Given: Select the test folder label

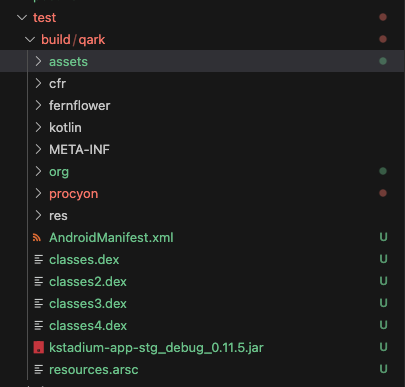Looking at the screenshot, I should point(44,18).
